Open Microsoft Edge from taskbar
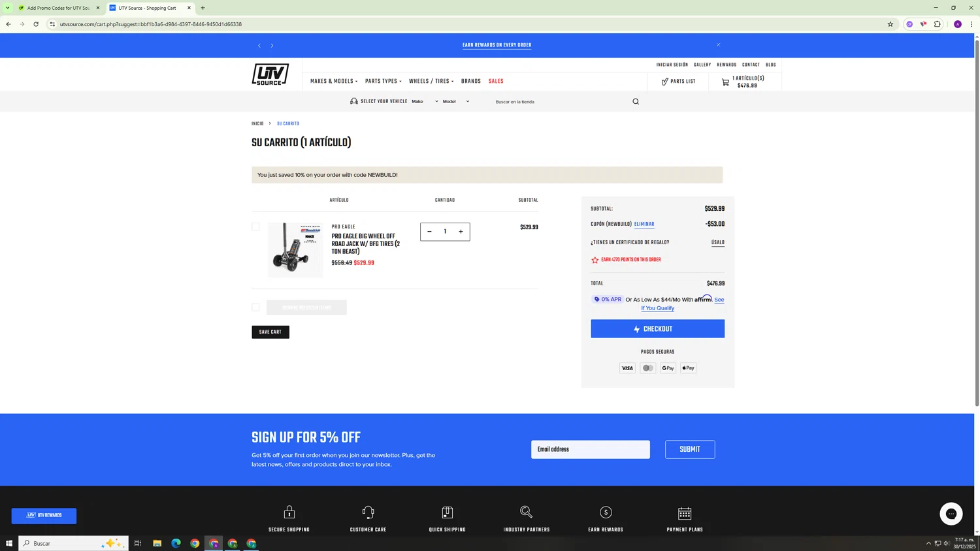 (x=176, y=543)
